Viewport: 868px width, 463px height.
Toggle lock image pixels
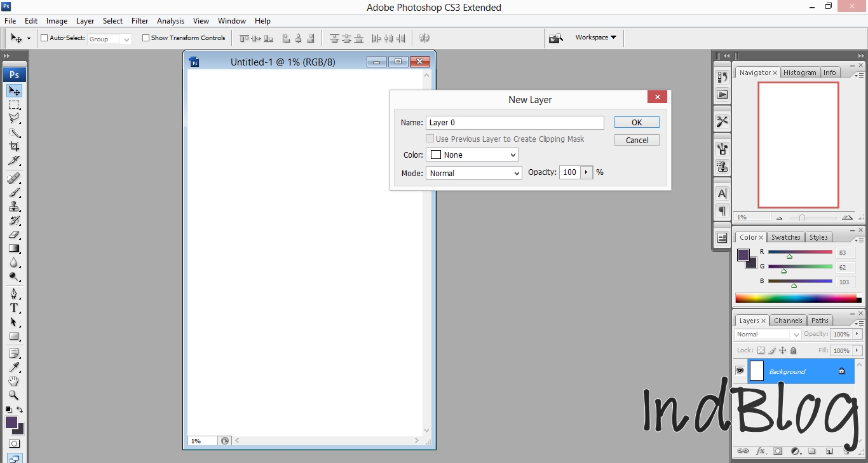click(x=772, y=350)
